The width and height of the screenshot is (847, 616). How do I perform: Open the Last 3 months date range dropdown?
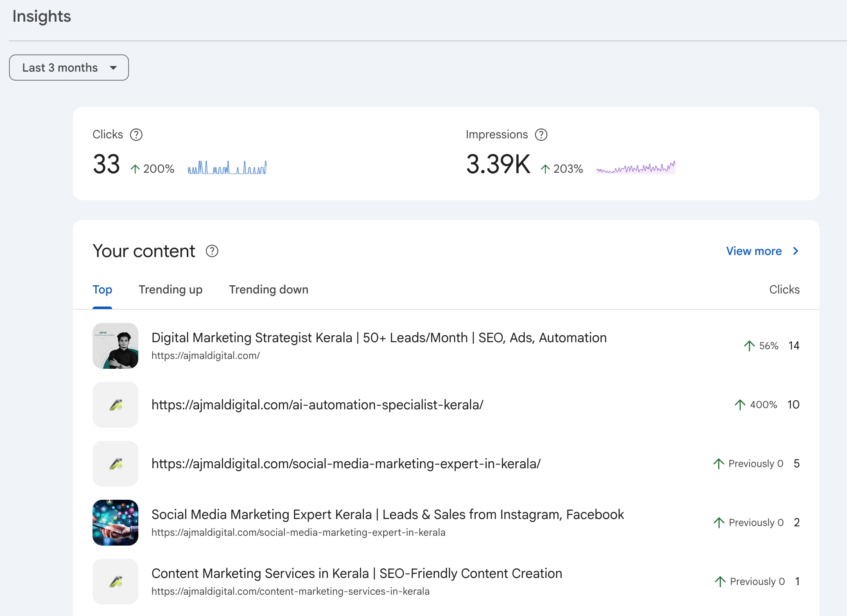pyautogui.click(x=69, y=68)
